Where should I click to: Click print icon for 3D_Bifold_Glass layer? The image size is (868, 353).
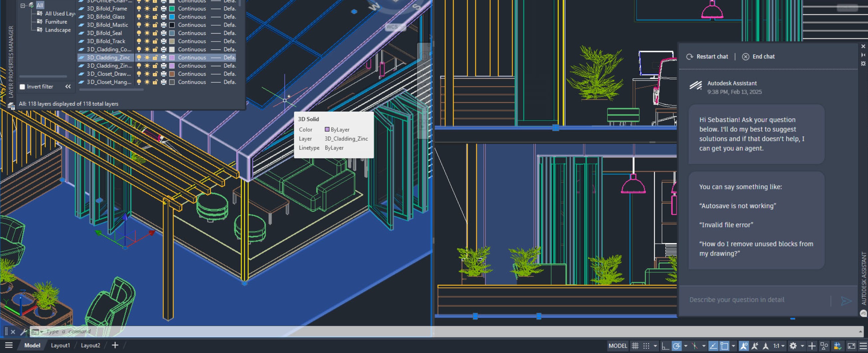point(164,17)
